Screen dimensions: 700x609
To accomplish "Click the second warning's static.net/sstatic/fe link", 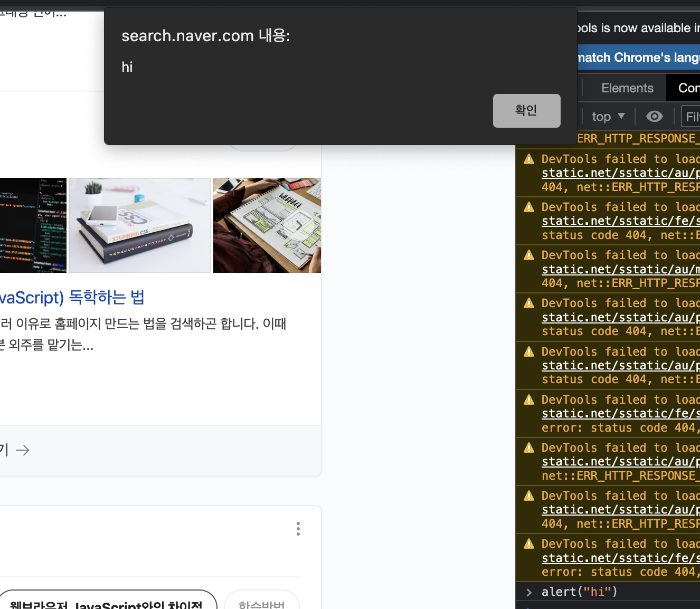I will click(x=620, y=221).
